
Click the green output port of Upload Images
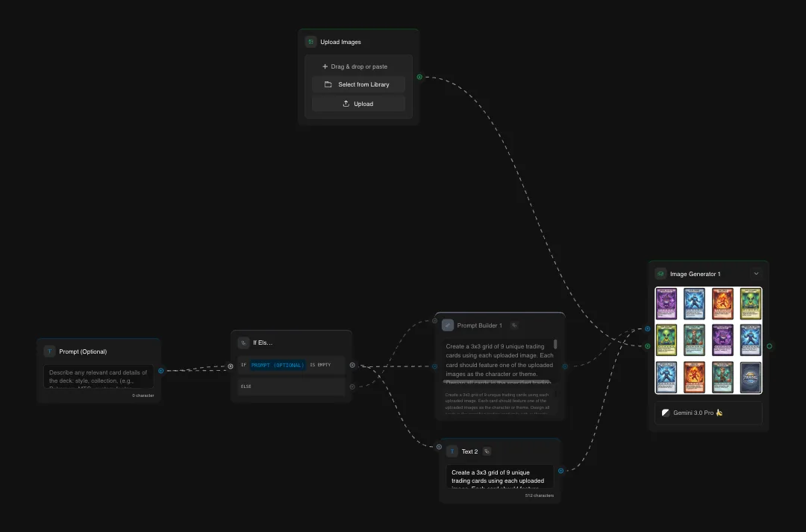tap(419, 77)
